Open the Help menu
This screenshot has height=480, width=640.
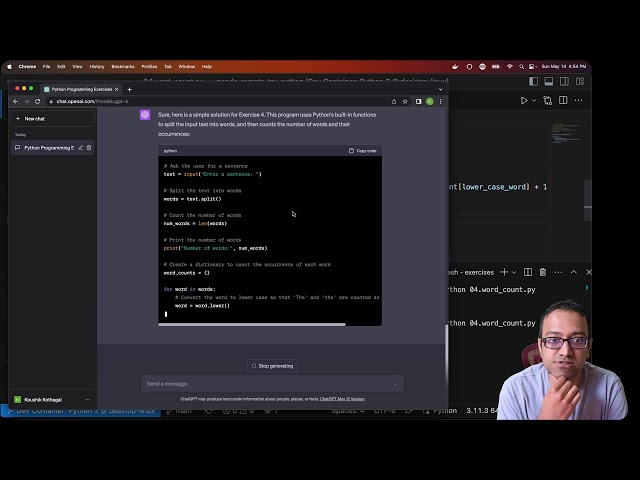pyautogui.click(x=207, y=67)
